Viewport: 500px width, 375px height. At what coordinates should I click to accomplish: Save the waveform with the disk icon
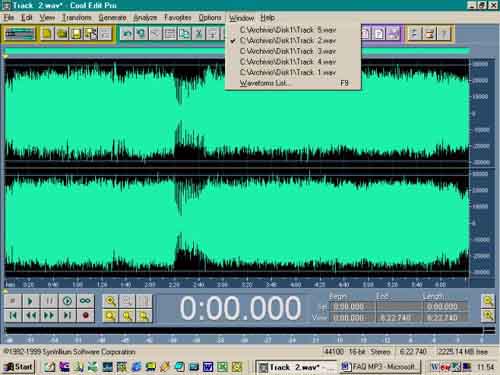click(76, 34)
